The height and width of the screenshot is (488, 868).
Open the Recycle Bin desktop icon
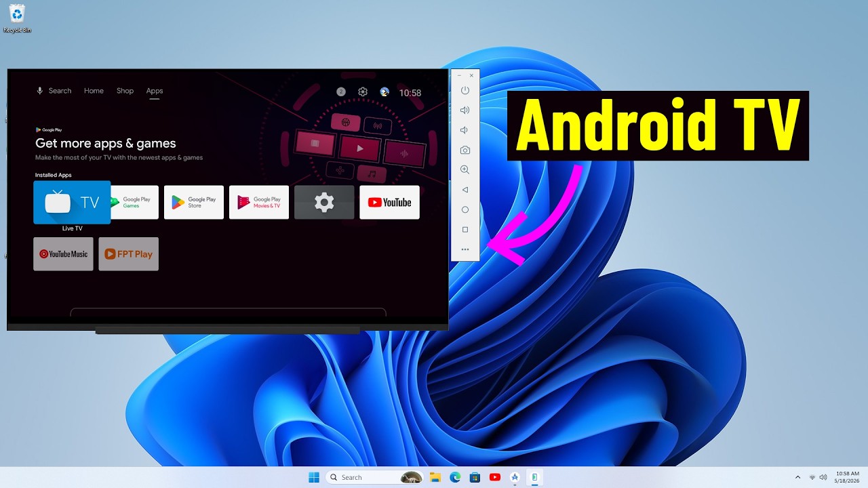17,18
